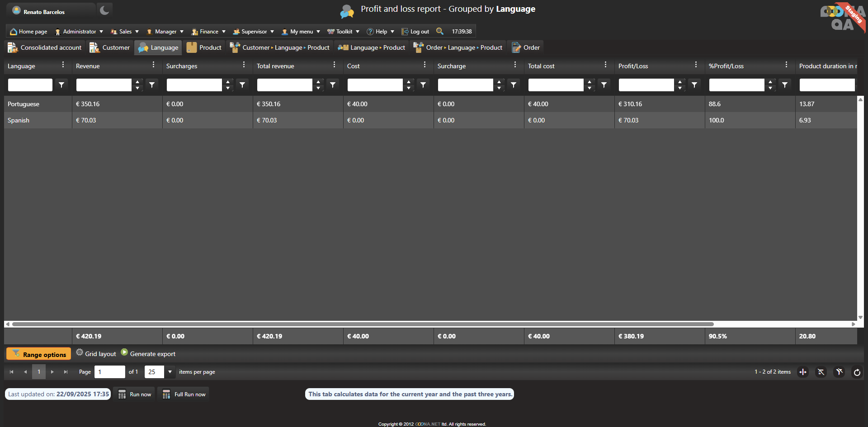Expand the Finance menu
Viewport: 868px width, 427px height.
(208, 32)
